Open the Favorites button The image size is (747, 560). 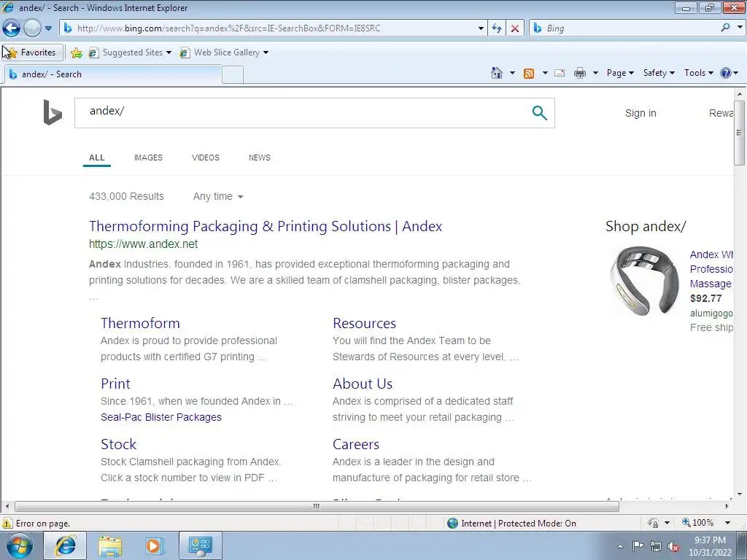[32, 52]
